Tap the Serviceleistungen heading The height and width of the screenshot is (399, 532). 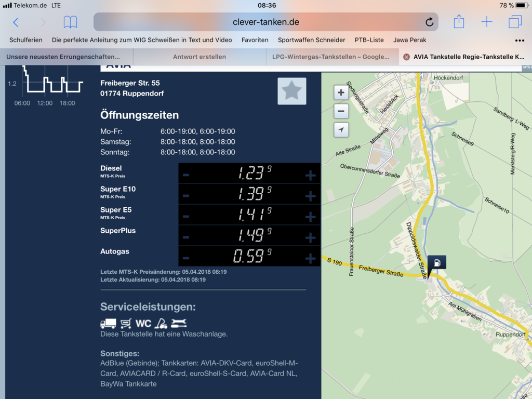[148, 307]
